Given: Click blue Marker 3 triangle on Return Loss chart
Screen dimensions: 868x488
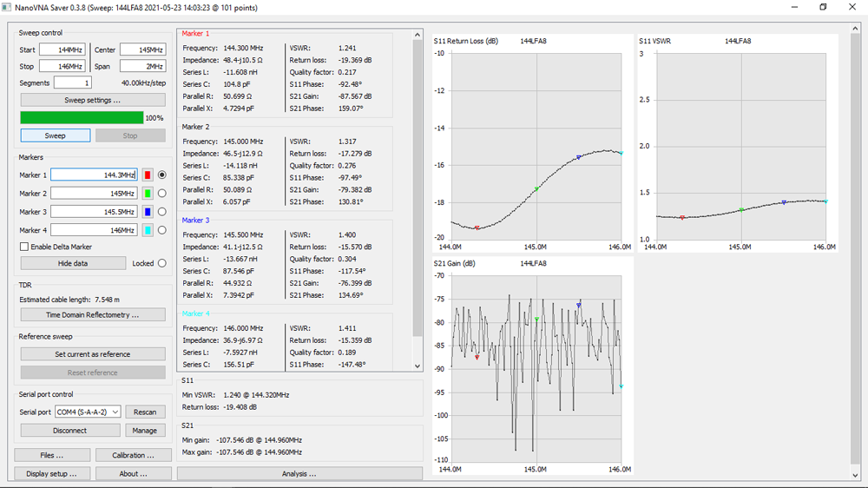Looking at the screenshot, I should pyautogui.click(x=578, y=157).
